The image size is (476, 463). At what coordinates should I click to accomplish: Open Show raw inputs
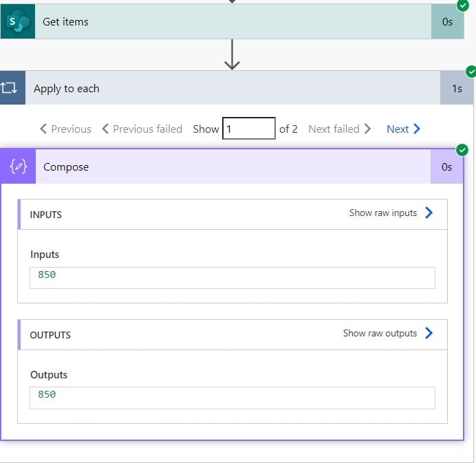(383, 213)
